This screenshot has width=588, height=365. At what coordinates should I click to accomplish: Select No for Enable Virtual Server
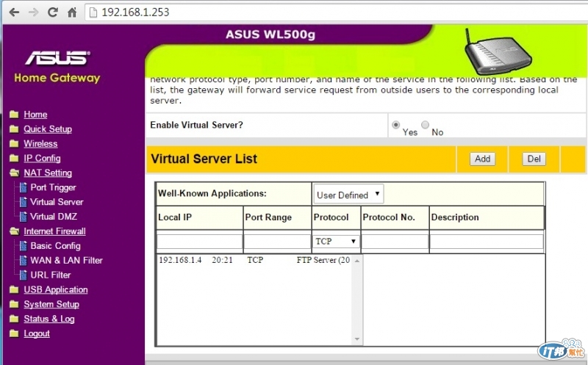(425, 124)
